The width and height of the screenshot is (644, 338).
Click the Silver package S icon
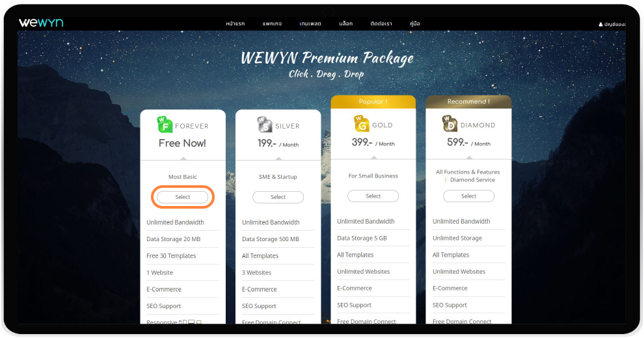pos(265,124)
